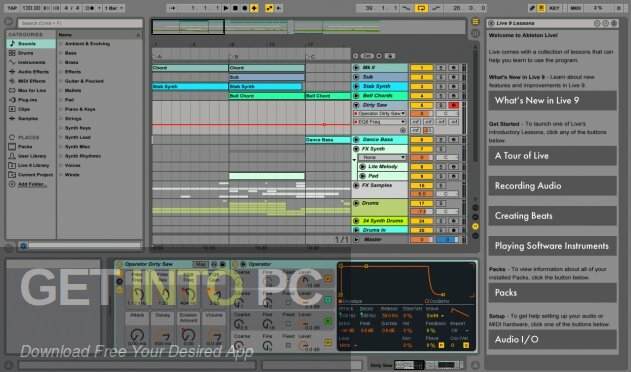Screen dimensions: 631x372
Task: Solo the Dance Bass track
Action: pos(441,139)
